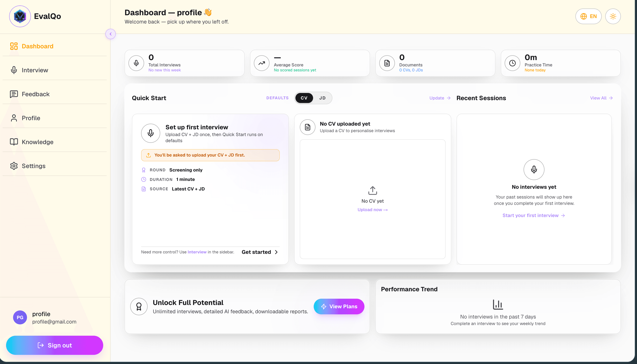This screenshot has width=637, height=364.
Task: Click the Quick Start heading
Action: tap(149, 98)
